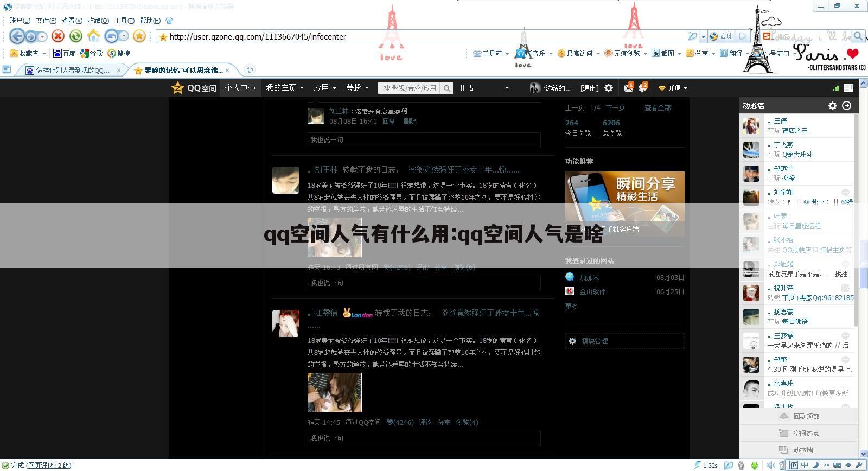Click 查看全部 link
Screen dimensions: 868x471
pyautogui.click(x=658, y=108)
